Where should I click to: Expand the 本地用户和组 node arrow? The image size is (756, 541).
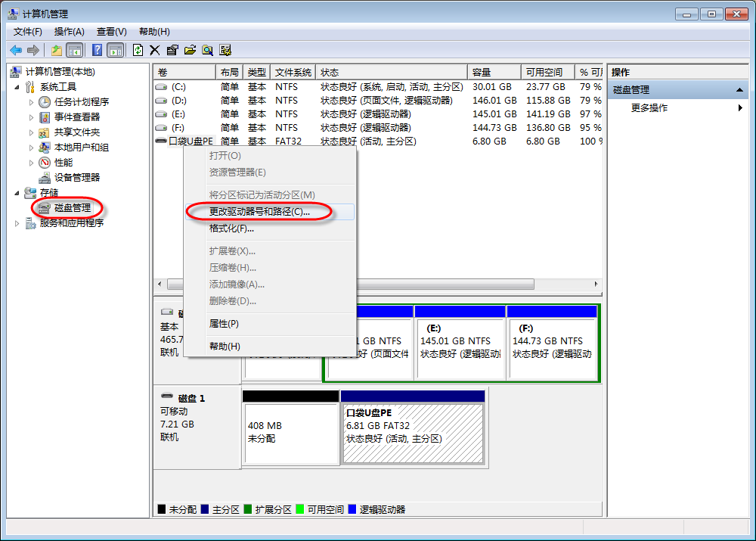[x=31, y=148]
